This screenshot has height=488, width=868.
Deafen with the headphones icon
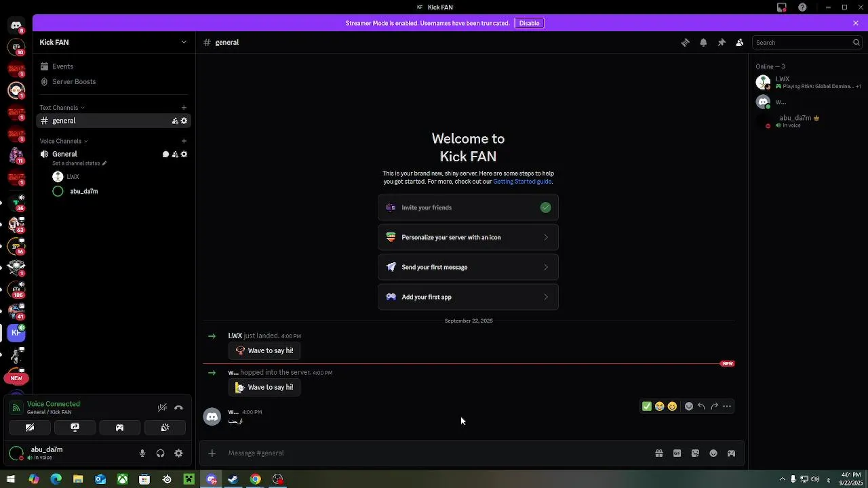point(161,453)
